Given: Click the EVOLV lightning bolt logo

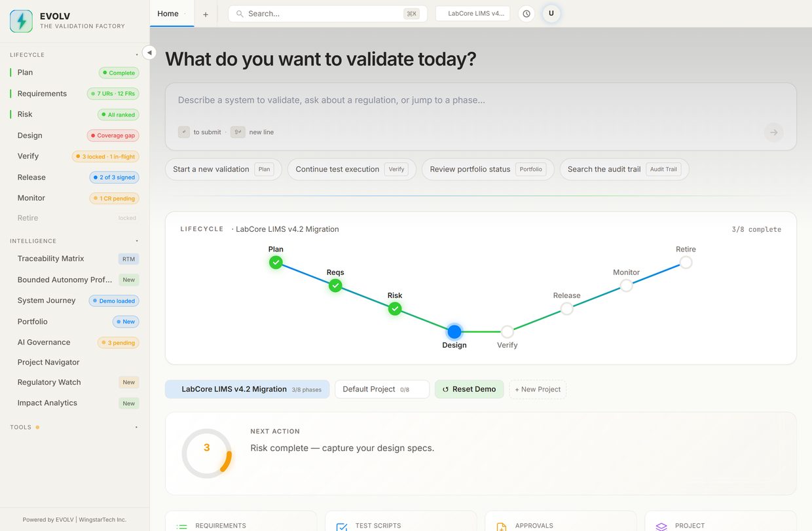Looking at the screenshot, I should (x=22, y=21).
